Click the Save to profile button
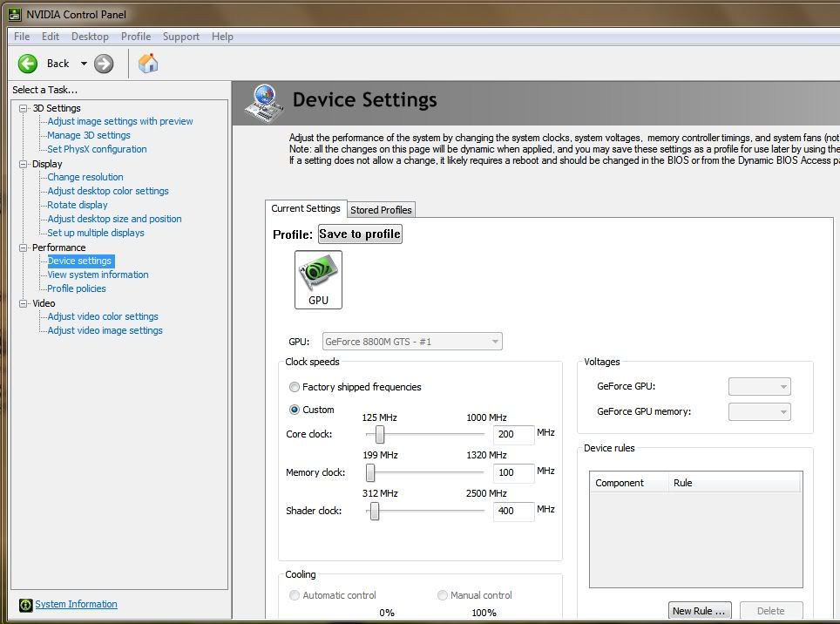This screenshot has width=840, height=624. pyautogui.click(x=360, y=234)
